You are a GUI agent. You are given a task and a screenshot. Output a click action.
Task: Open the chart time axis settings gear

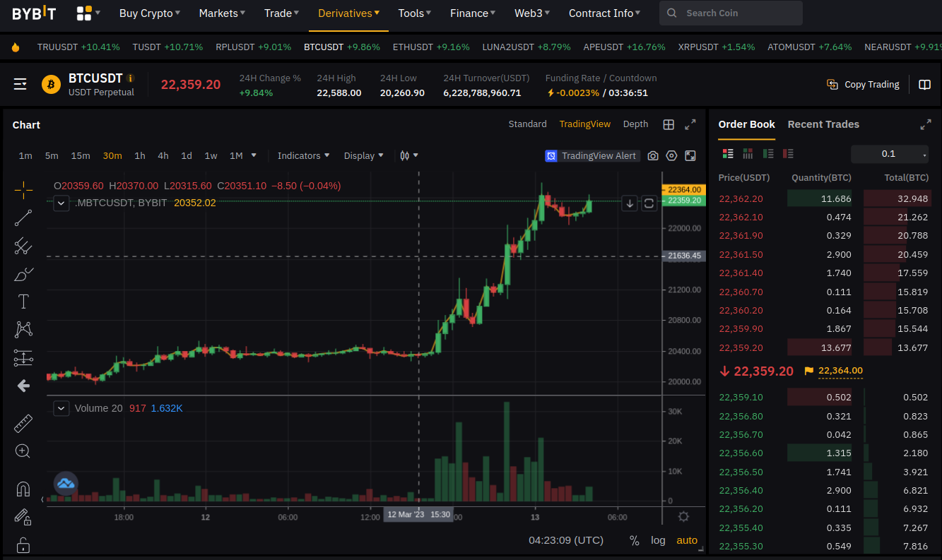tap(683, 516)
